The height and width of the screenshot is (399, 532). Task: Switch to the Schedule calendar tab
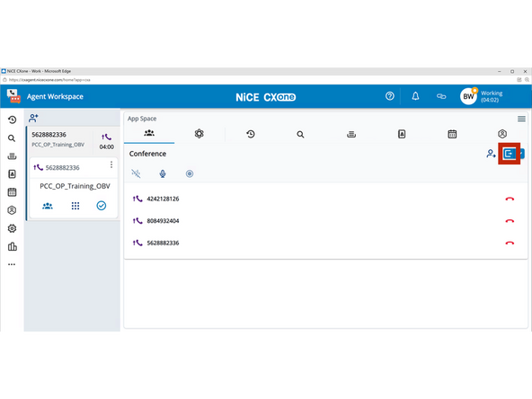pos(452,134)
